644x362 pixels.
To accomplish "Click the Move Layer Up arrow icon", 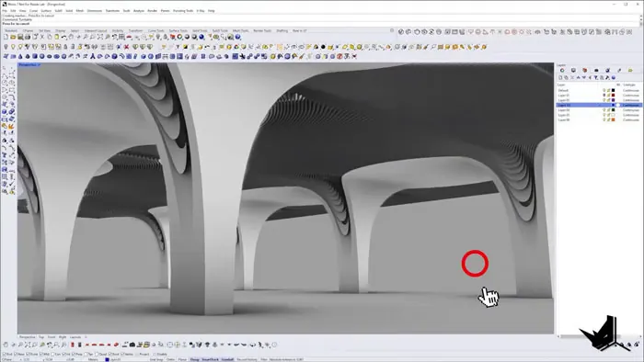I will click(579, 77).
